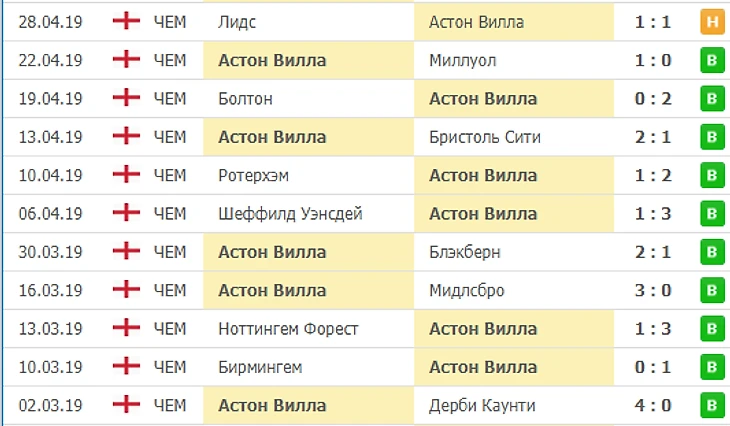Open team link Бирмингем

[x=259, y=368]
